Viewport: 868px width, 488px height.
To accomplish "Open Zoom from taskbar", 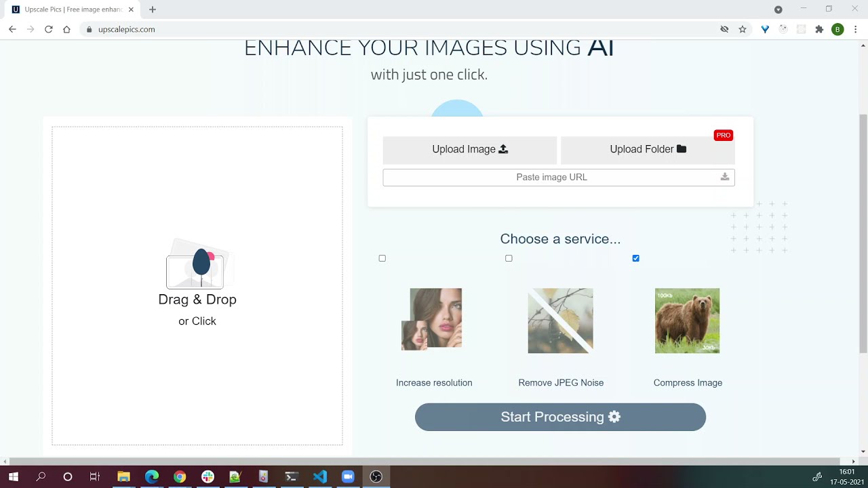I will click(348, 476).
